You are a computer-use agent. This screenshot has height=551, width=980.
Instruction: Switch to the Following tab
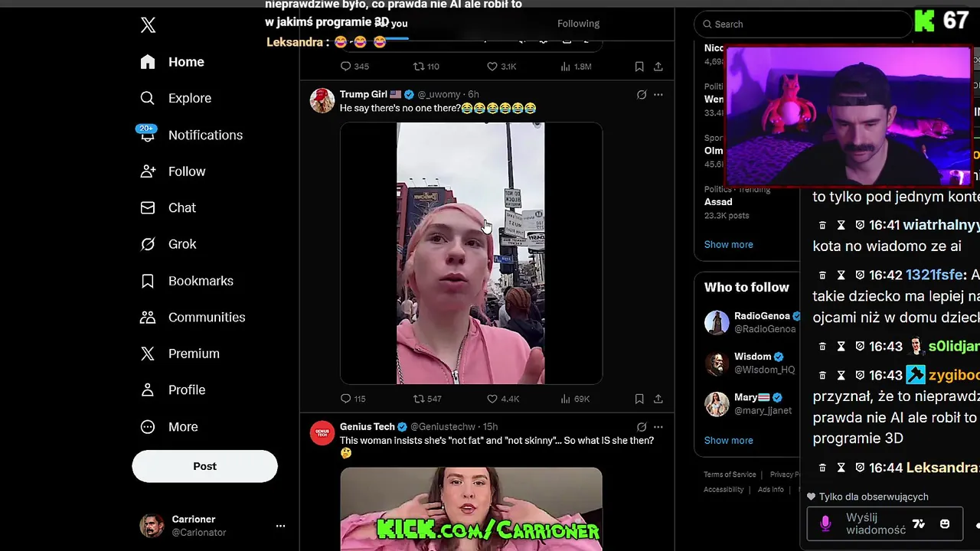(578, 24)
